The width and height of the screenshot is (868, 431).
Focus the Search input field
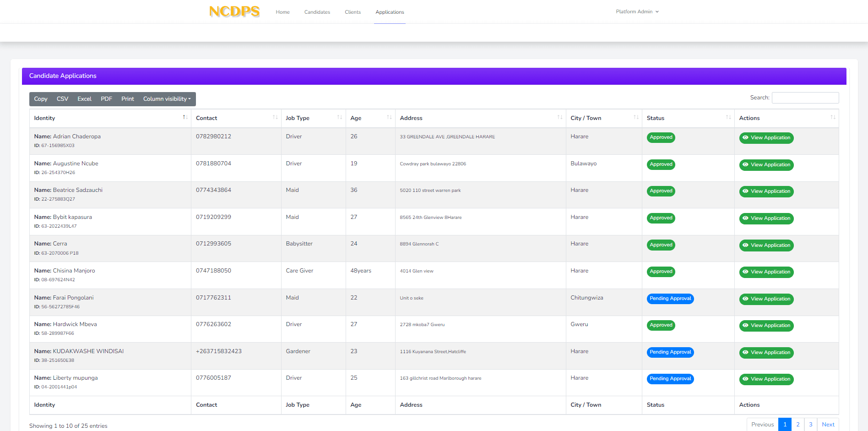tap(805, 98)
